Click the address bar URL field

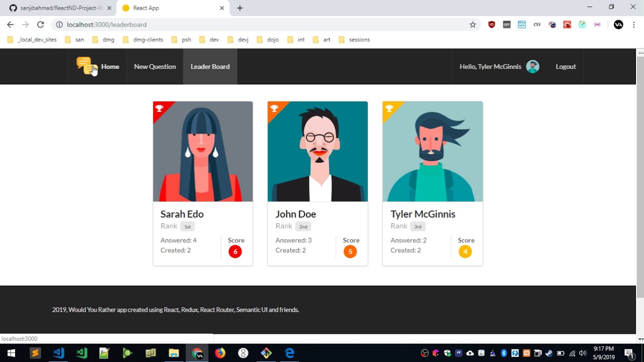266,25
